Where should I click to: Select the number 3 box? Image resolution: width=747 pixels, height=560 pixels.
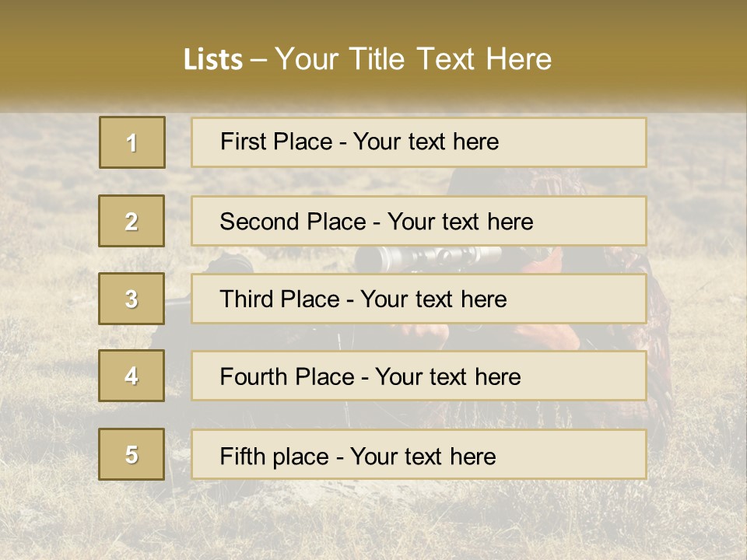click(x=132, y=299)
